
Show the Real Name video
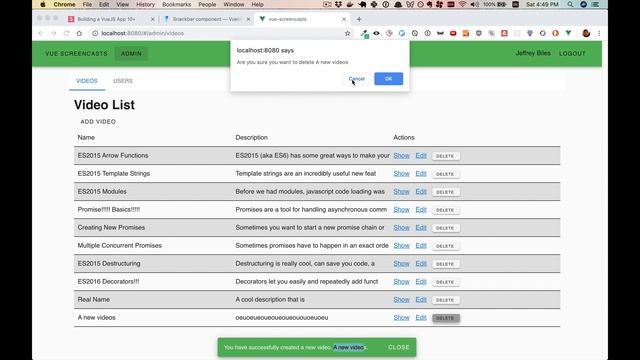pos(401,299)
